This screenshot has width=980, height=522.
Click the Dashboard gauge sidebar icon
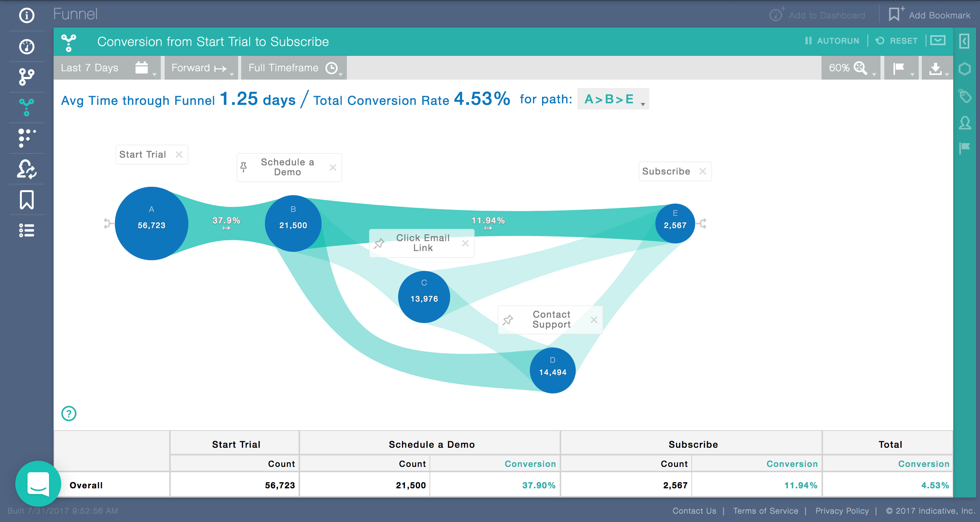coord(26,46)
